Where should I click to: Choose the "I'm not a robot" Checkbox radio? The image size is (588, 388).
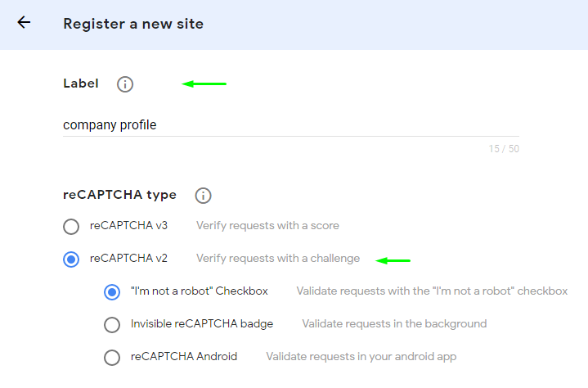click(112, 291)
